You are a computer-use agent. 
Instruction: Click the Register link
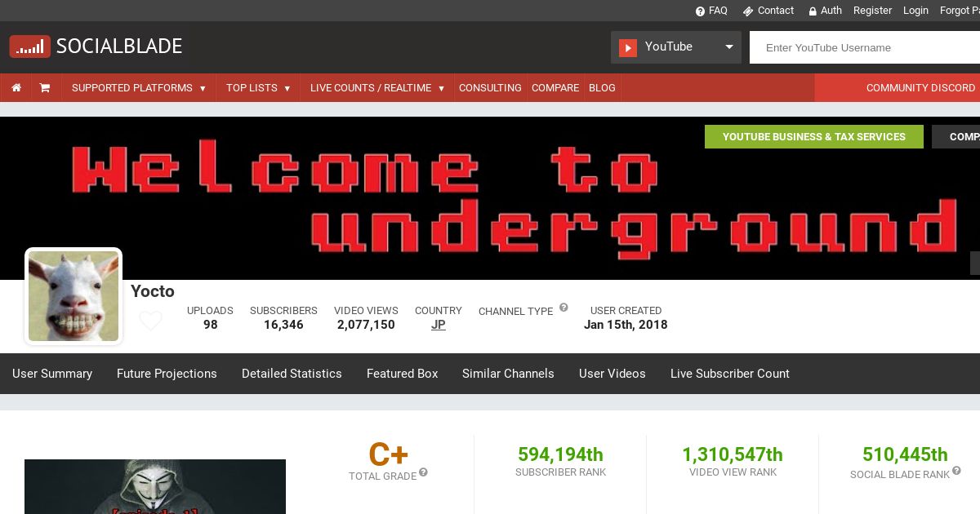point(872,11)
